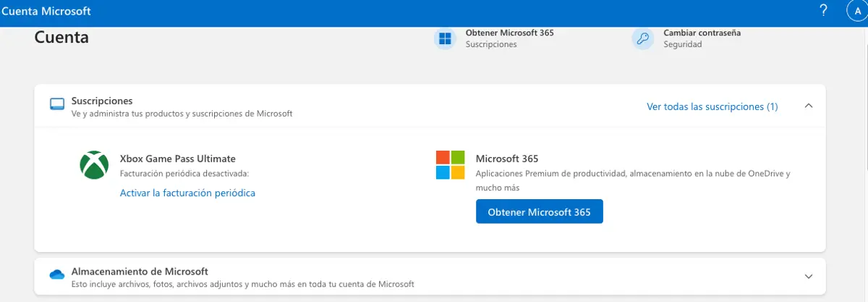Image resolution: width=868 pixels, height=302 pixels.
Task: Go to Cuenta Microsoft home in header
Action: pos(46,11)
